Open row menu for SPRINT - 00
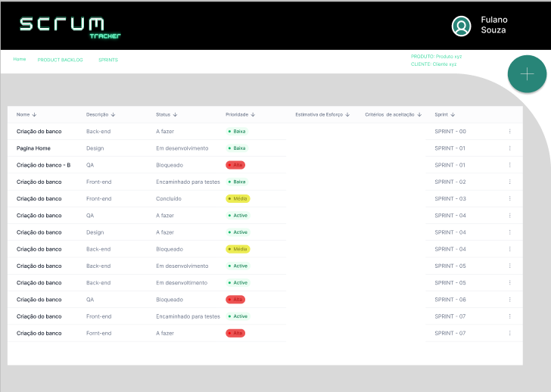The image size is (551, 392). tap(509, 132)
